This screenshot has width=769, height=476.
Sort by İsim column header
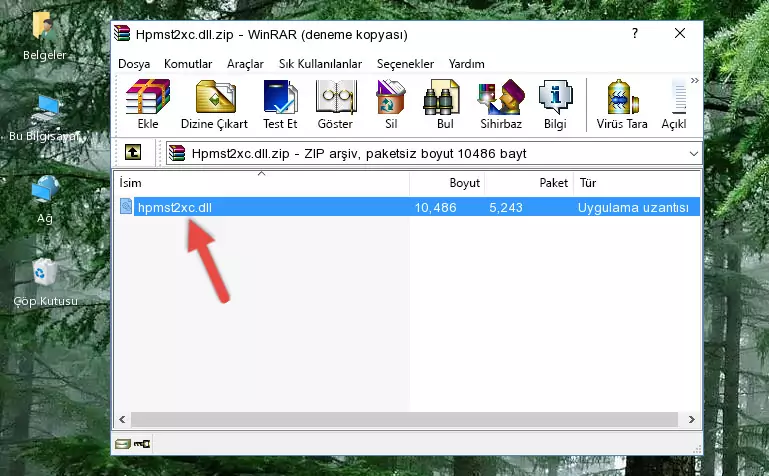[x=262, y=183]
